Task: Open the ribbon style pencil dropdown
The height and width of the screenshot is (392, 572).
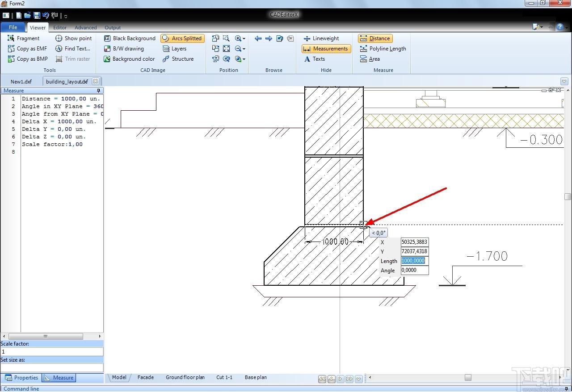Action: pyautogui.click(x=538, y=27)
